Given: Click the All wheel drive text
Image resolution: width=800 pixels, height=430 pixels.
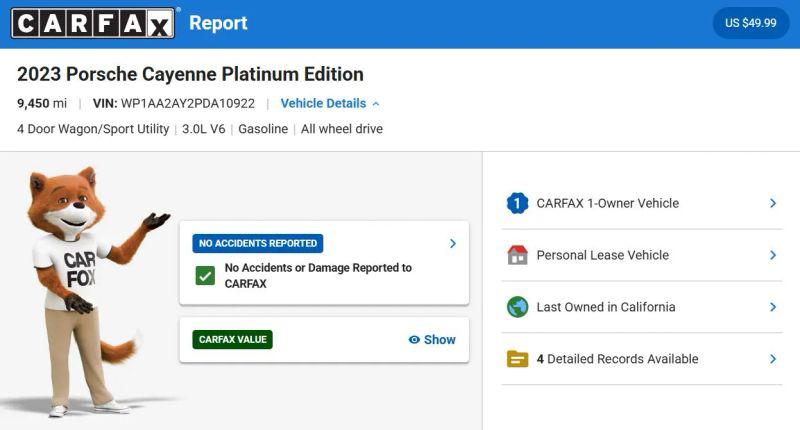Looking at the screenshot, I should pos(342,129).
